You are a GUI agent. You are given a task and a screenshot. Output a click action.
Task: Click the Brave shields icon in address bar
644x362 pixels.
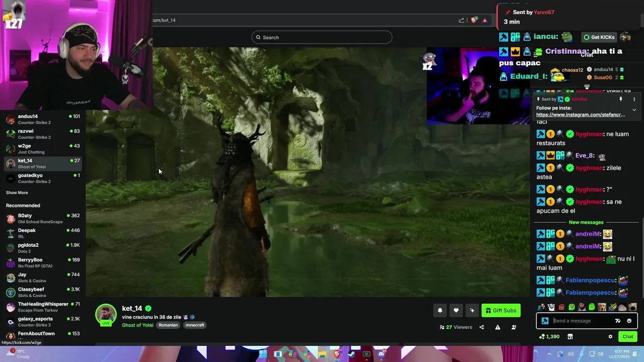coord(473,20)
